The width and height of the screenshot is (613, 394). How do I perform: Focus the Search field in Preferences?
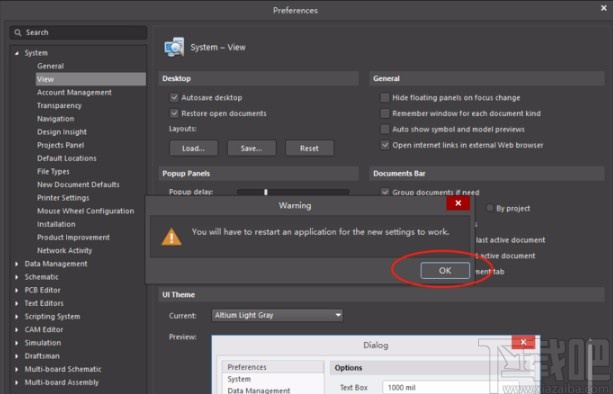click(79, 33)
